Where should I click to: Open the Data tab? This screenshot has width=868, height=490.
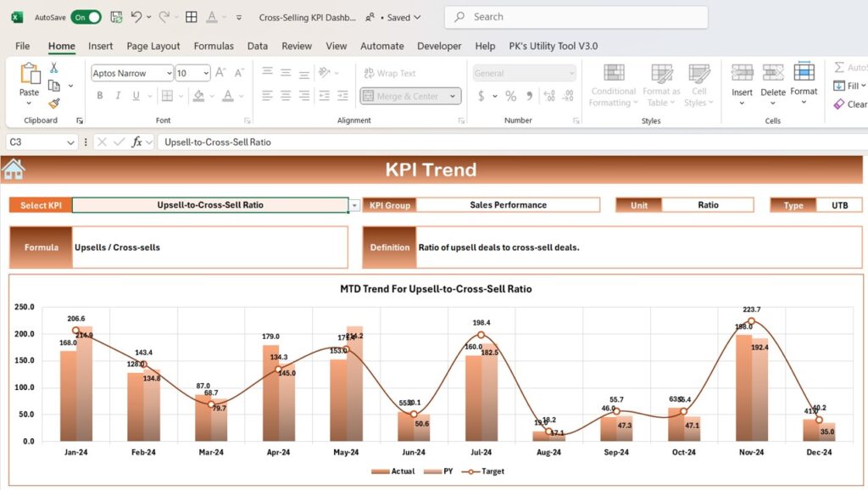click(258, 46)
